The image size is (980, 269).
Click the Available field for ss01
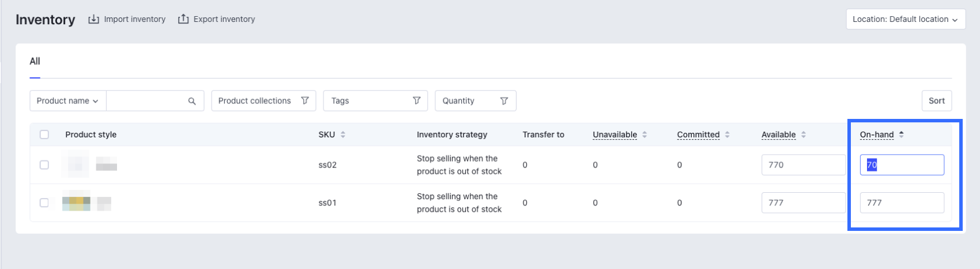(803, 203)
